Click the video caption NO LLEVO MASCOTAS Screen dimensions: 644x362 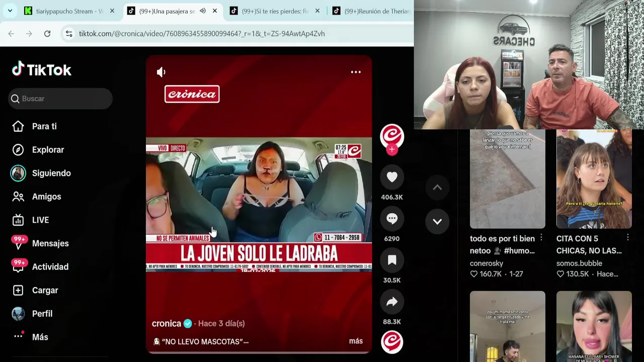(x=201, y=341)
